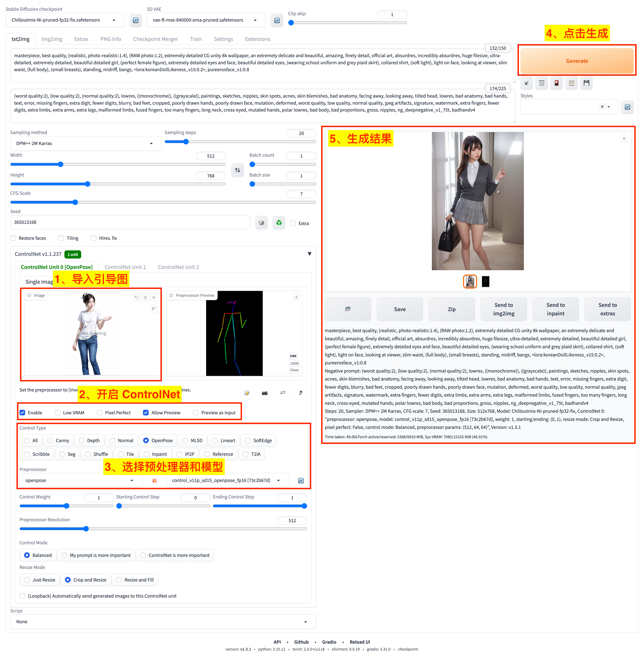Enable the ControlNet Enable checkbox
The image size is (644, 658).
[22, 413]
